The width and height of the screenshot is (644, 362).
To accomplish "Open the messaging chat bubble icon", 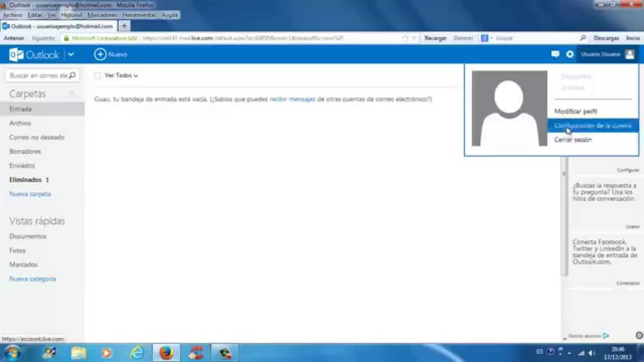I will point(555,54).
